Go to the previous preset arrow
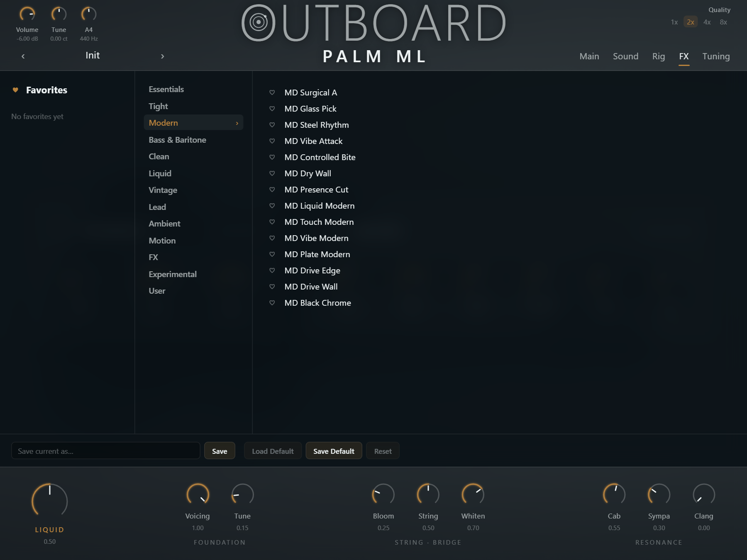Viewport: 747px width, 560px height. click(x=23, y=56)
